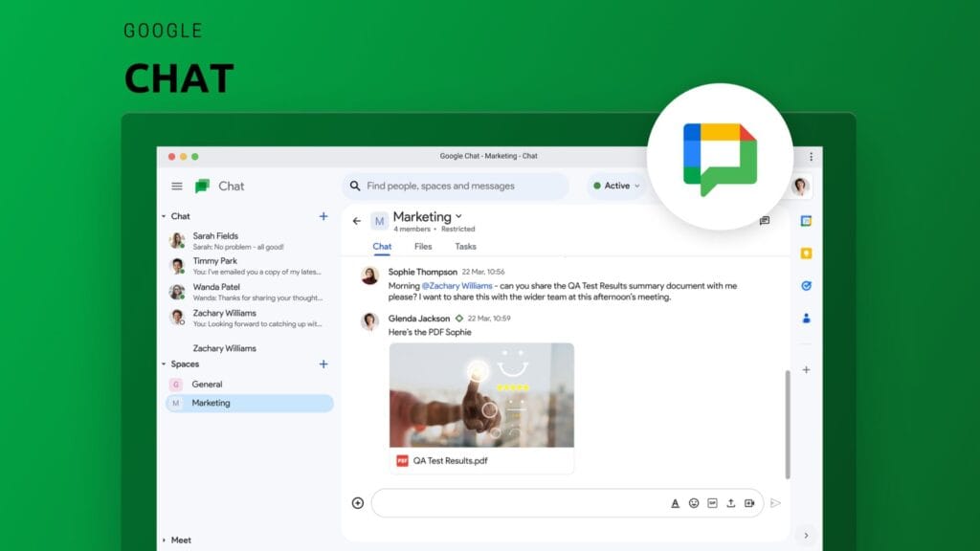Click the circled plus attachment button
This screenshot has height=551, width=980.
pyautogui.click(x=358, y=503)
